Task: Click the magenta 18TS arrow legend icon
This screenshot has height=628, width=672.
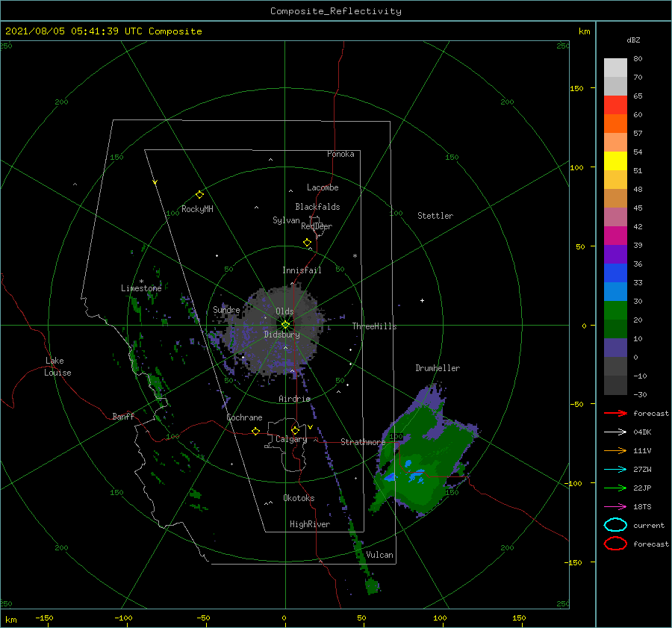Action: [x=615, y=507]
